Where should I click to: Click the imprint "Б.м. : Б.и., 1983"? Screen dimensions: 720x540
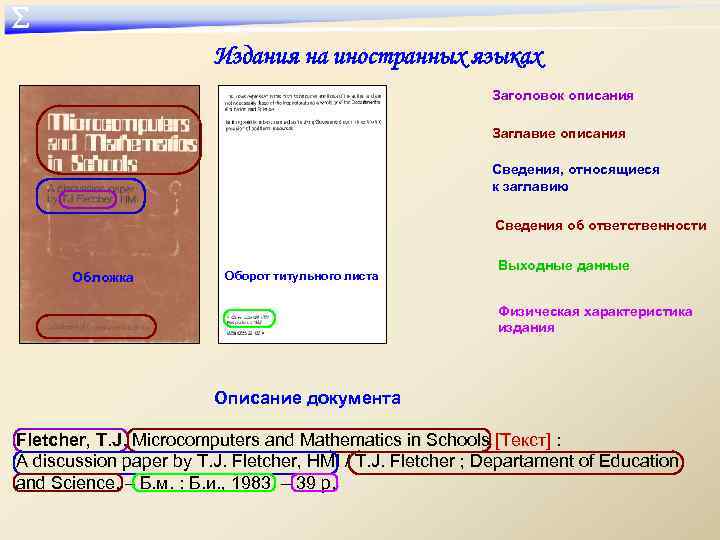point(204,483)
